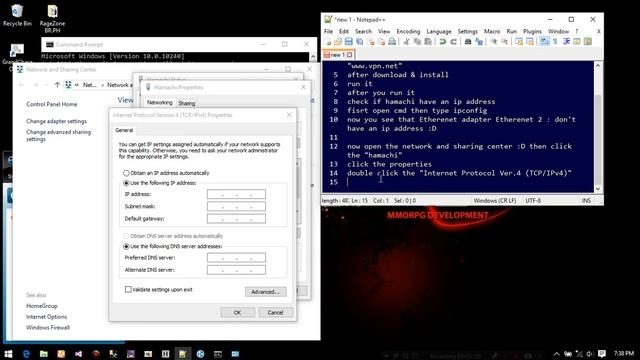Click the Windows Start button
Screen dimensions: 640x360
coord(8,354)
